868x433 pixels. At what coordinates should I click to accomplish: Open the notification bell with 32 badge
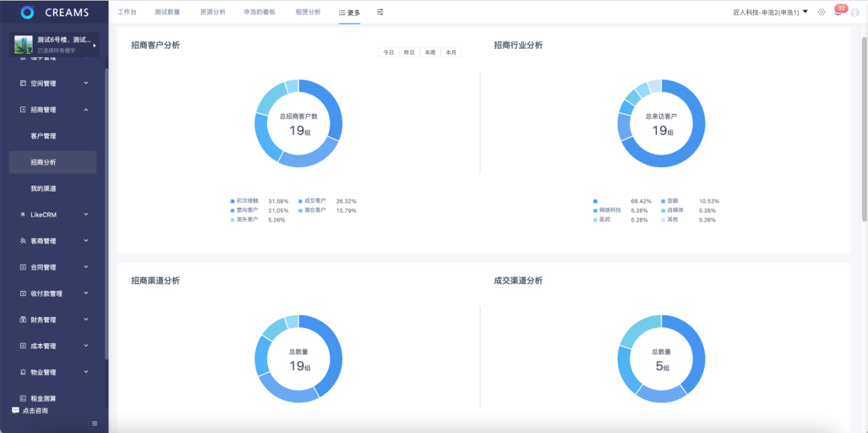(x=837, y=12)
